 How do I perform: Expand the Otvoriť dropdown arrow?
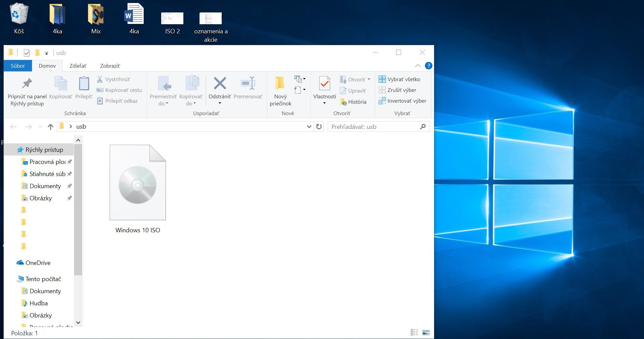tap(369, 80)
